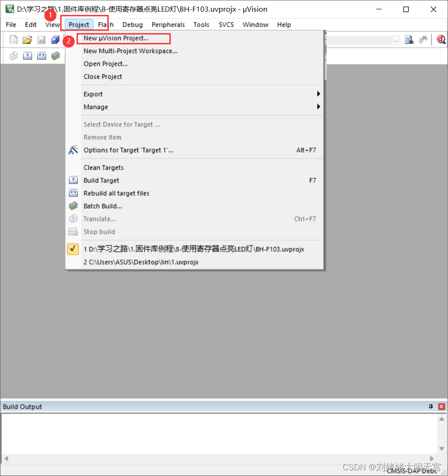
Task: Click the Save toolbar icon
Action: pyautogui.click(x=41, y=40)
